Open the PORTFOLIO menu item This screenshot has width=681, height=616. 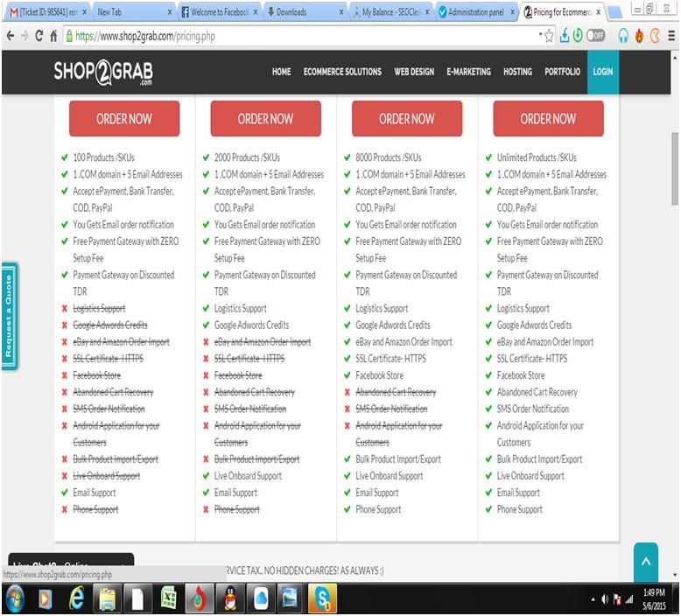point(563,72)
